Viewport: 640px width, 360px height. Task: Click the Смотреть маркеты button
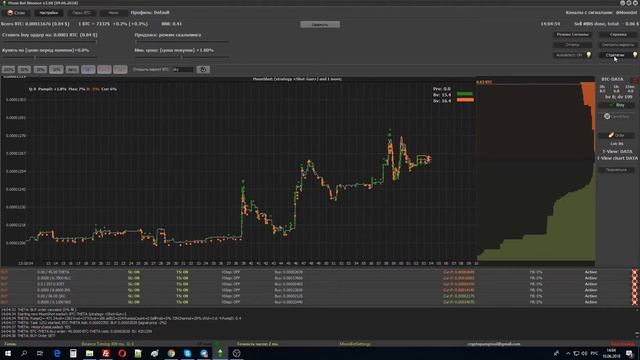point(618,44)
